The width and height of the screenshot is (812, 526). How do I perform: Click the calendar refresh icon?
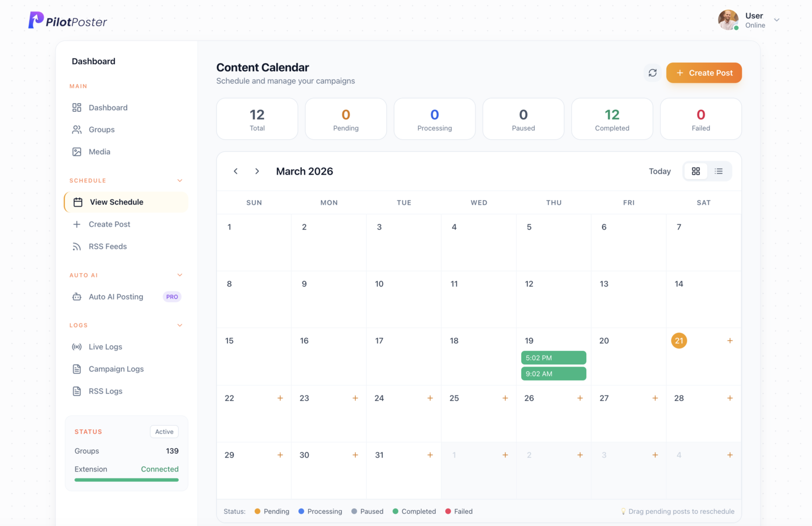pyautogui.click(x=652, y=72)
